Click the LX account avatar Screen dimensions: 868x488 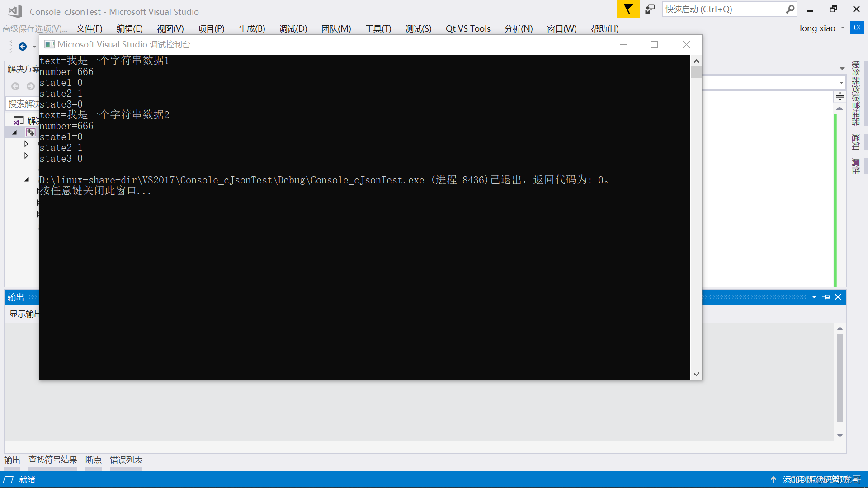tap(857, 28)
